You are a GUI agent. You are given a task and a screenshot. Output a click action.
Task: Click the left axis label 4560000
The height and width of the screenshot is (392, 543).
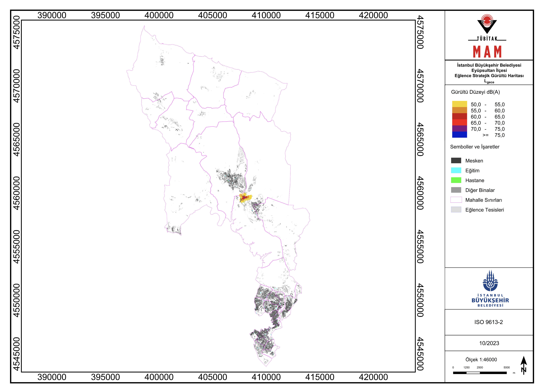pos(16,193)
